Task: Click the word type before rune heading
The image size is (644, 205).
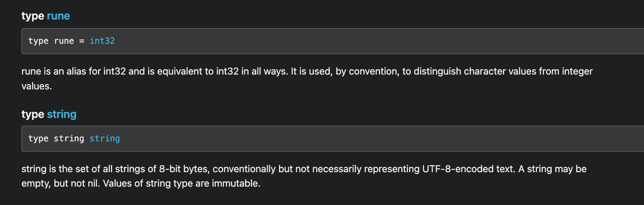Action: pos(33,16)
